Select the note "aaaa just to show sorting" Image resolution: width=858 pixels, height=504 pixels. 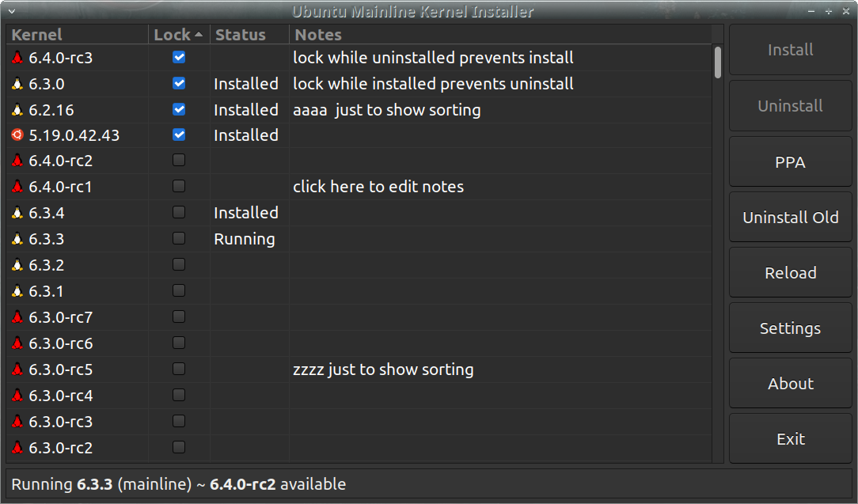tap(386, 110)
